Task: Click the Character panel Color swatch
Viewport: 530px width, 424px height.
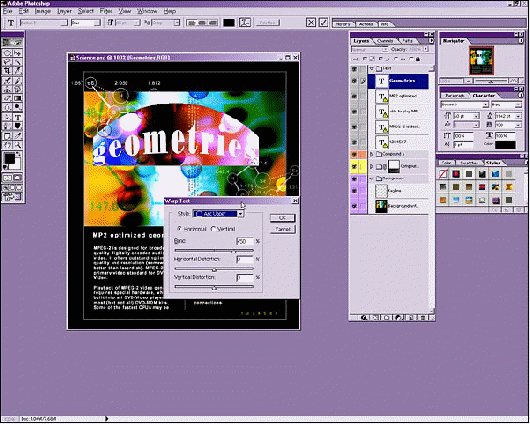Action: tap(505, 145)
